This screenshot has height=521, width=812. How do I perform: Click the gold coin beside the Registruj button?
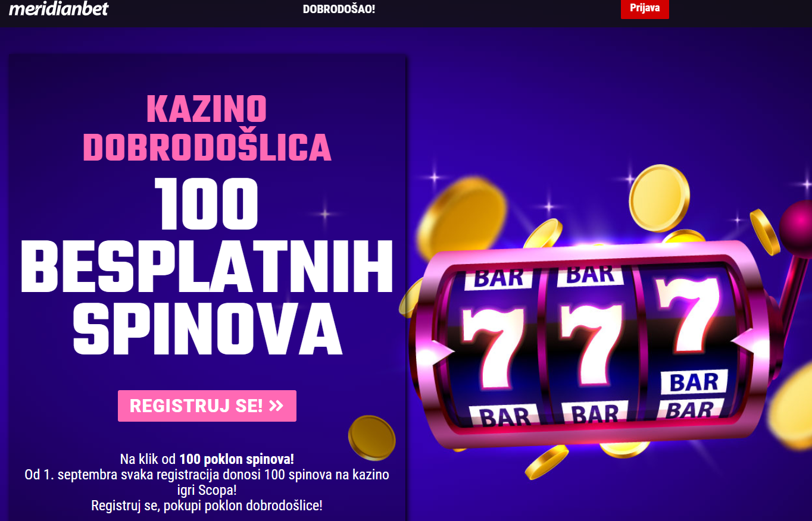[371, 437]
